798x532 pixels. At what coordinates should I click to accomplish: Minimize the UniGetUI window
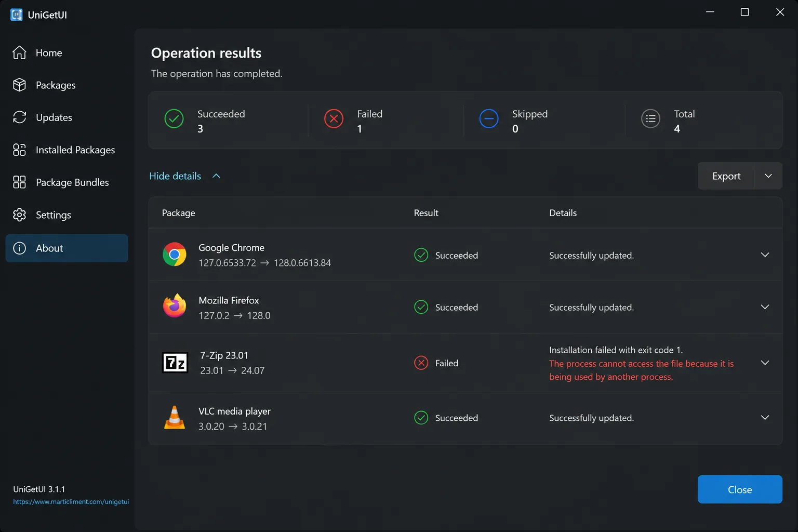point(710,12)
